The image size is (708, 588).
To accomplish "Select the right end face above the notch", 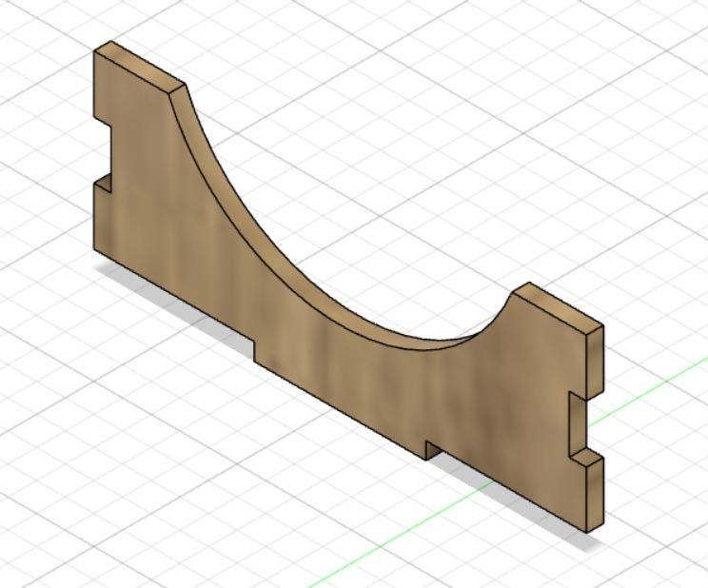I will 595,362.
